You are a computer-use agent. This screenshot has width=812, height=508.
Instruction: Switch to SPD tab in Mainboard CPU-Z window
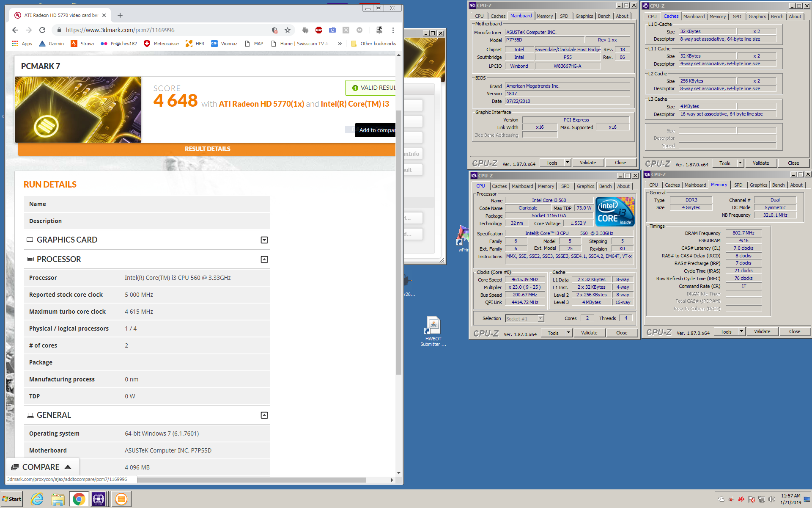point(564,16)
